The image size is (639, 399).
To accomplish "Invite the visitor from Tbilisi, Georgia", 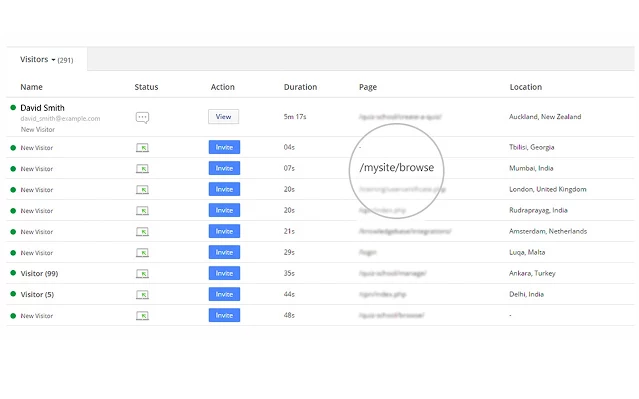I will [x=224, y=147].
